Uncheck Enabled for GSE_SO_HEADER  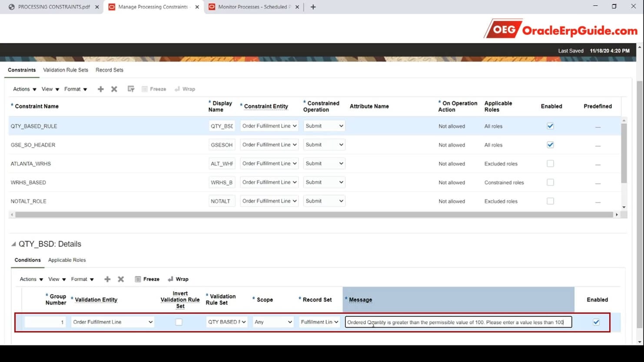550,145
